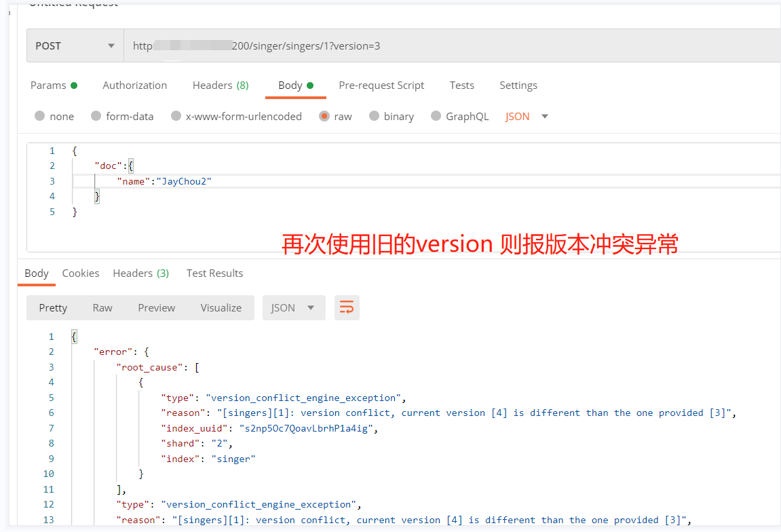Image resolution: width=781 pixels, height=532 pixels.
Task: Open the Settings tab
Action: [x=518, y=85]
